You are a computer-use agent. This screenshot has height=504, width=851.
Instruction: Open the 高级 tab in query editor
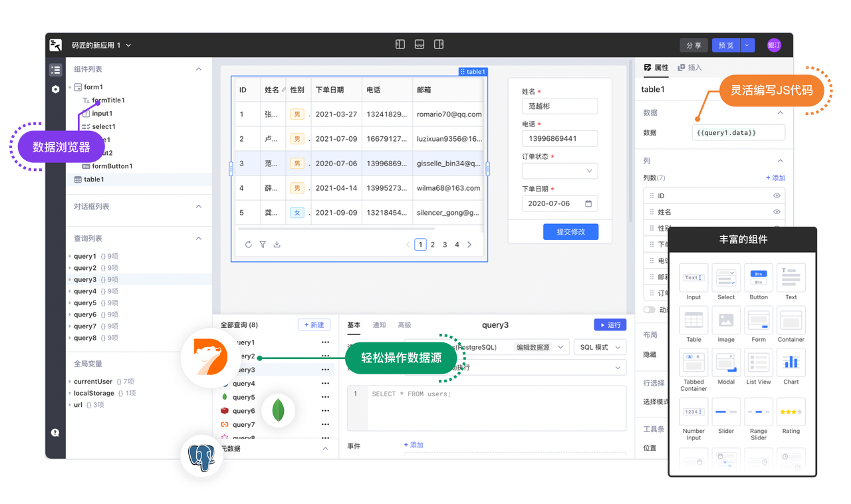[x=404, y=325]
